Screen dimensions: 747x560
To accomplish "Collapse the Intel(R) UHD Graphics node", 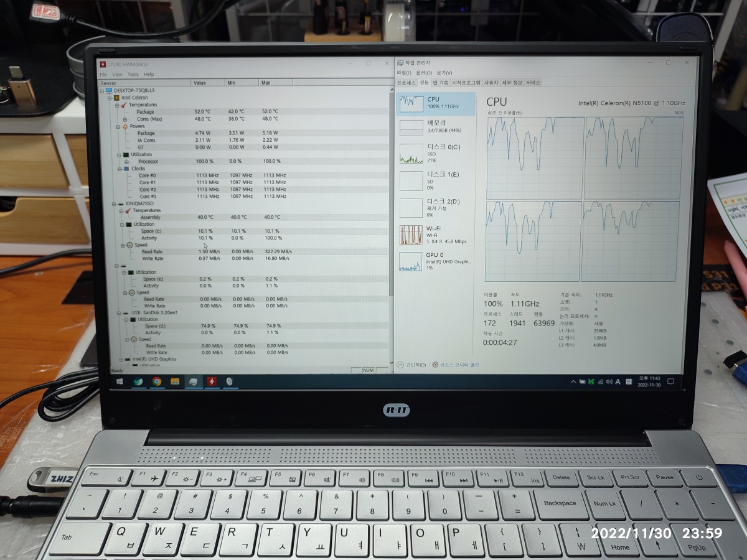I will click(120, 359).
